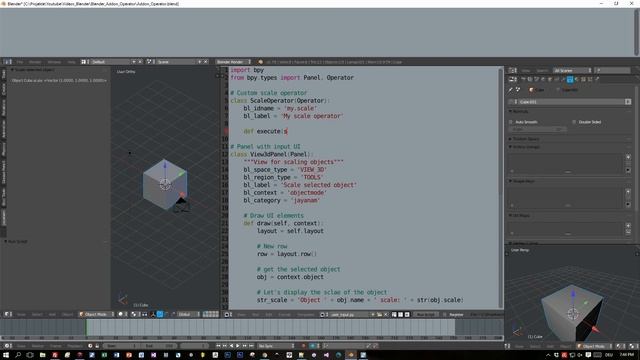This screenshot has width=640, height=360.
Task: Toggle word wrap in the text editor
Action: click(400, 315)
